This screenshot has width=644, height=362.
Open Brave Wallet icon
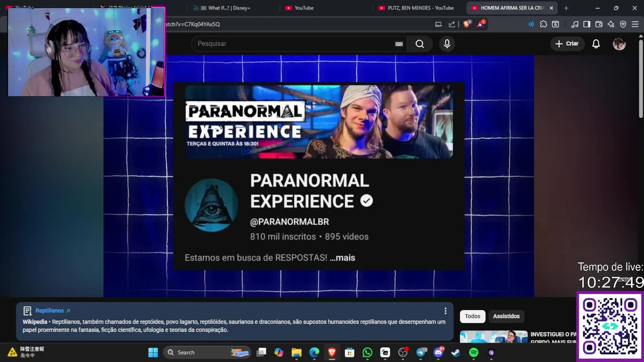tap(599, 24)
